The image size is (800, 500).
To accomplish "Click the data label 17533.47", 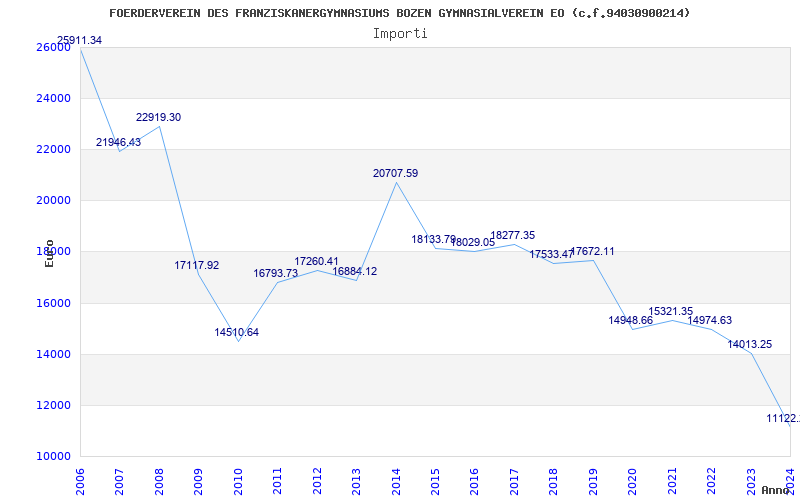I will [x=552, y=254].
